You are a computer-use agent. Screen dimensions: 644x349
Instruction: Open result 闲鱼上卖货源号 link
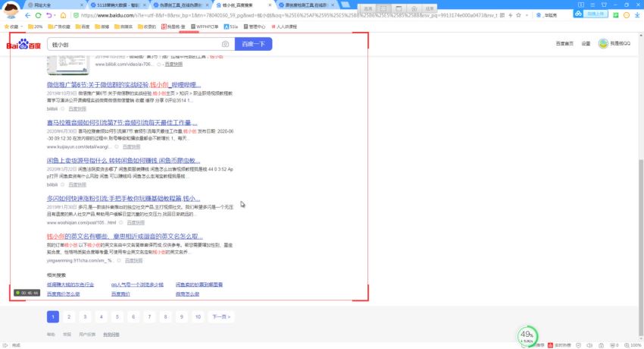(123, 160)
